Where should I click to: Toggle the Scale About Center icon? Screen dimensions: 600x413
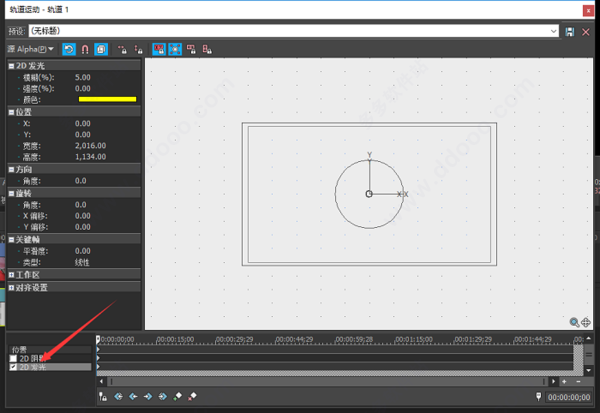pyautogui.click(x=175, y=49)
